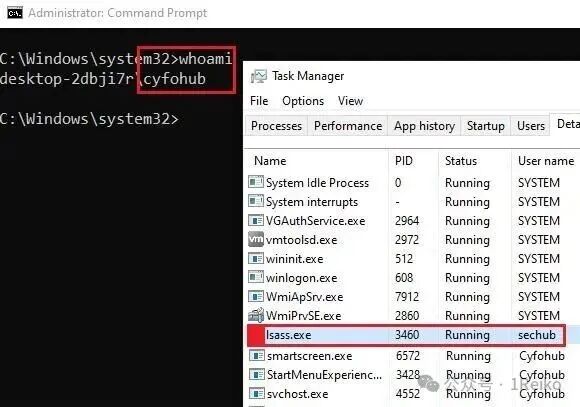This screenshot has width=580, height=407.
Task: Click the System Idle Process icon
Action: (256, 182)
